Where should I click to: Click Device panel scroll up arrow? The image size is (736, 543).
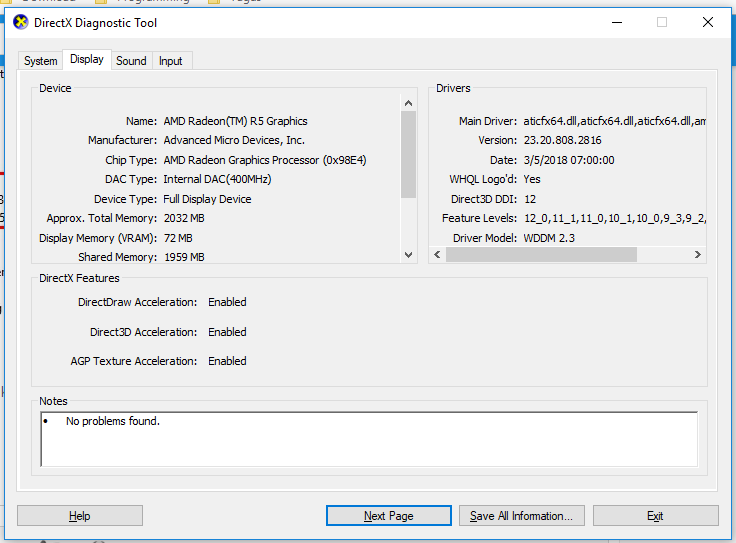pyautogui.click(x=408, y=103)
